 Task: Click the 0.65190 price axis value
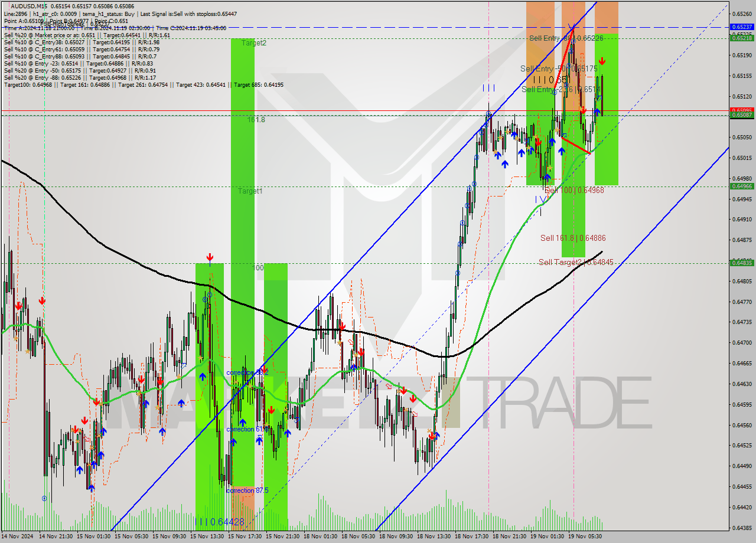coord(742,55)
